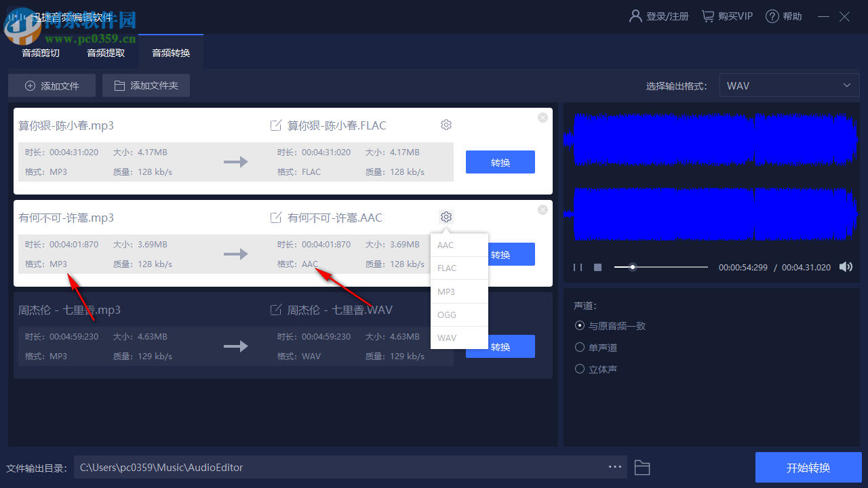Switch to the 音频提取 tab
Viewport: 868px width, 488px height.
tap(105, 52)
